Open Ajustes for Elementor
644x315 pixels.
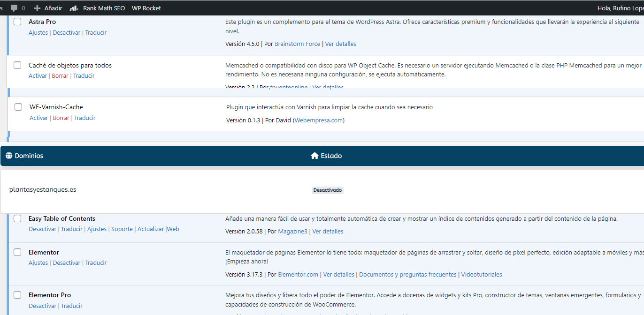pyautogui.click(x=38, y=263)
